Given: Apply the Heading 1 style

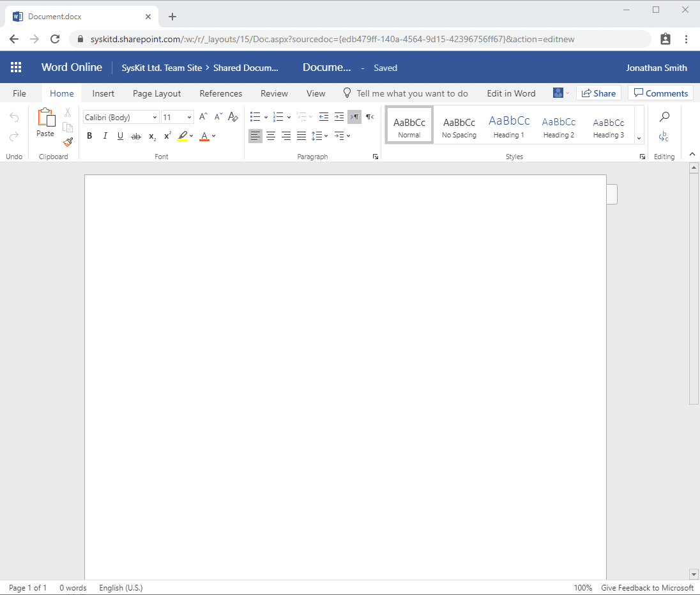Looking at the screenshot, I should [x=509, y=125].
